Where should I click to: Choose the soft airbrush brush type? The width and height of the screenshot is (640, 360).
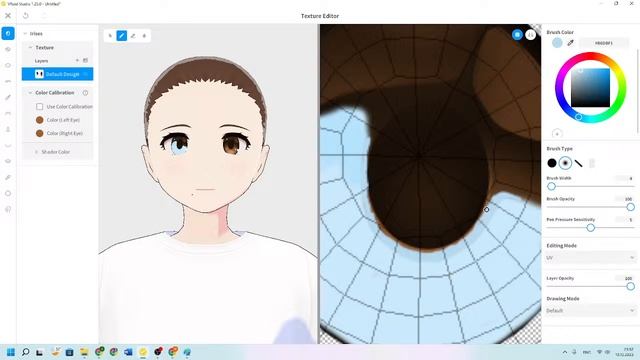coord(565,163)
